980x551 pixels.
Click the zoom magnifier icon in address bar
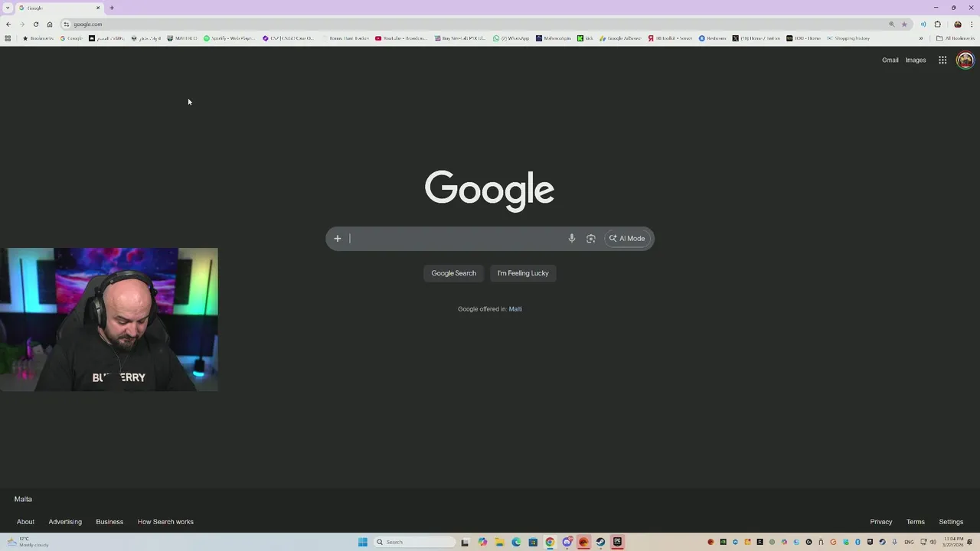891,24
